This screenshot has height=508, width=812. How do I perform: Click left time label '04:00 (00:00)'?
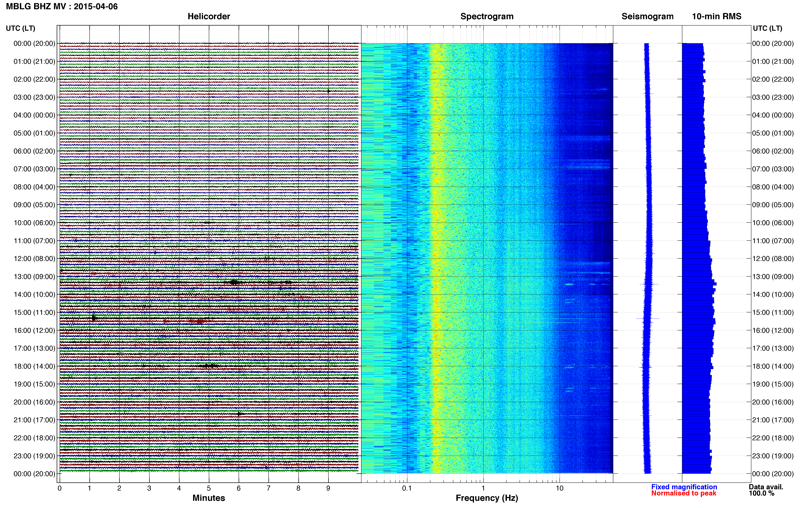(34, 115)
